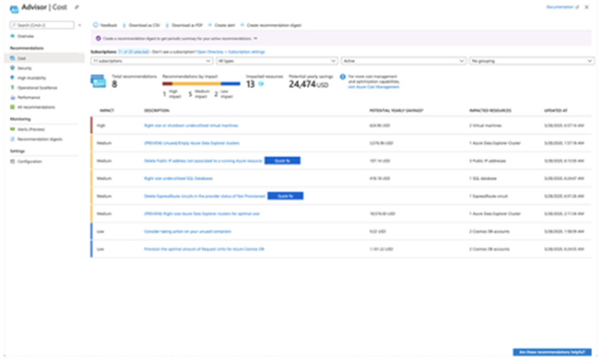This screenshot has height=364, width=602.
Task: Click the pin icon beside Advisor | Cost
Action: pyautogui.click(x=76, y=7)
